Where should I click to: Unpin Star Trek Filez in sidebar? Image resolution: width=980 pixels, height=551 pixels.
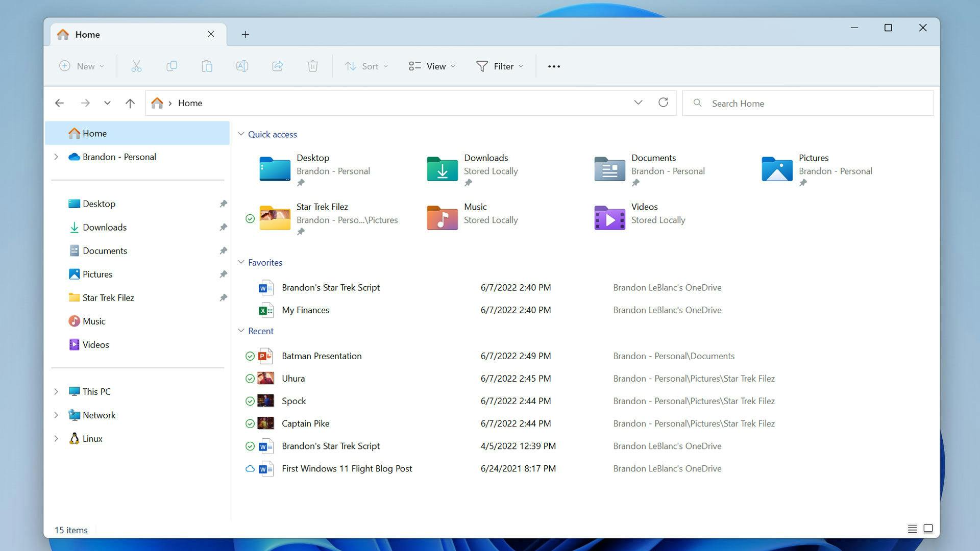pyautogui.click(x=223, y=297)
